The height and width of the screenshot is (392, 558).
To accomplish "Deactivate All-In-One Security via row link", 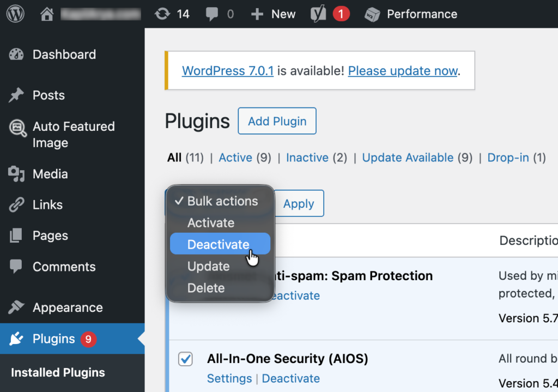I will (291, 378).
